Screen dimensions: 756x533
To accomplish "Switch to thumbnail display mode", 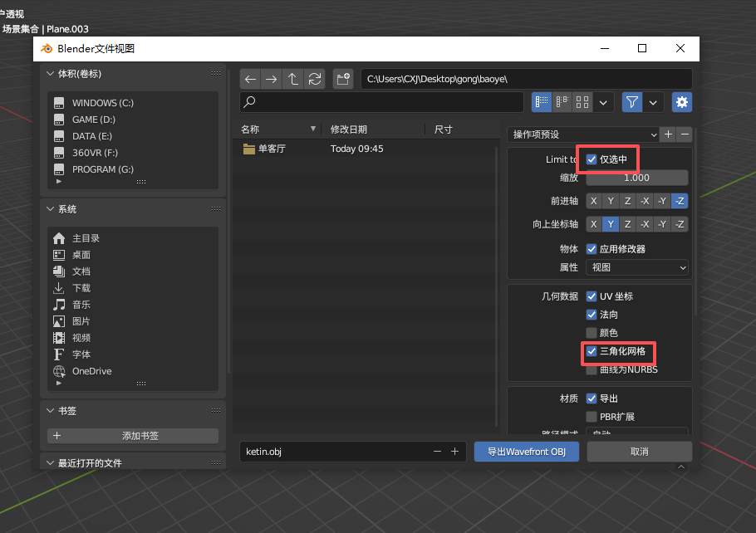I will (583, 102).
